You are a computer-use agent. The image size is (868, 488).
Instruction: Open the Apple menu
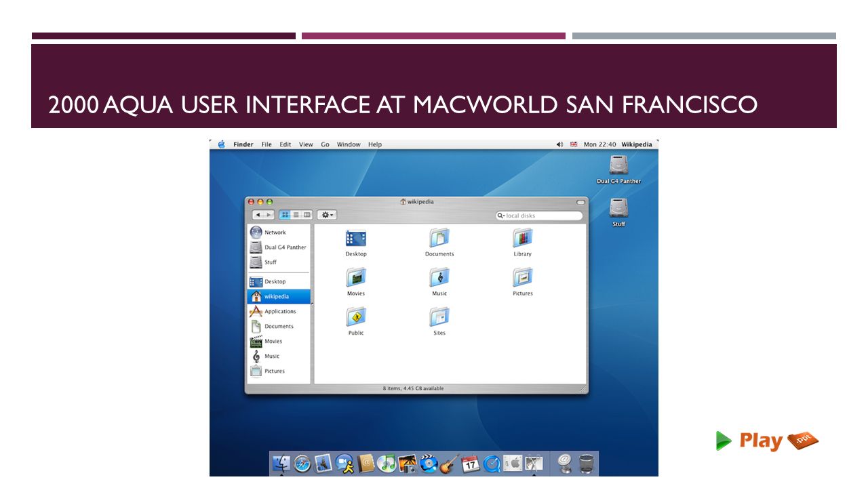pyautogui.click(x=221, y=144)
